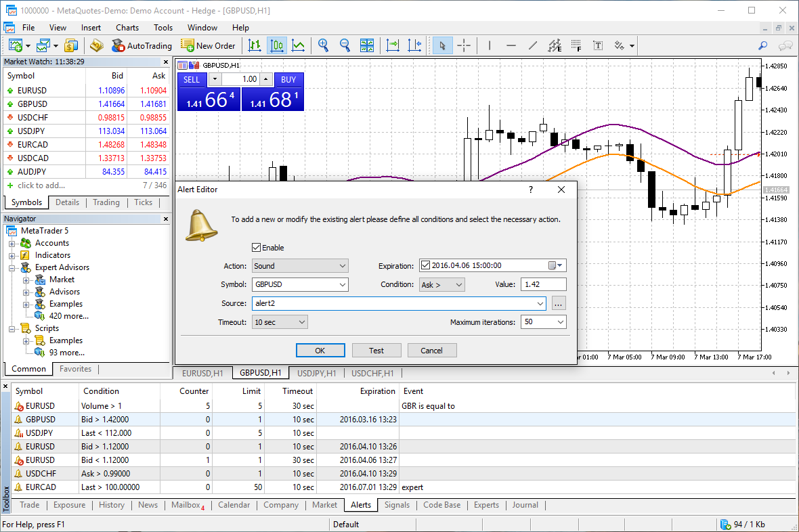The height and width of the screenshot is (532, 799).
Task: Toggle candlestick chart mode button
Action: click(x=276, y=46)
